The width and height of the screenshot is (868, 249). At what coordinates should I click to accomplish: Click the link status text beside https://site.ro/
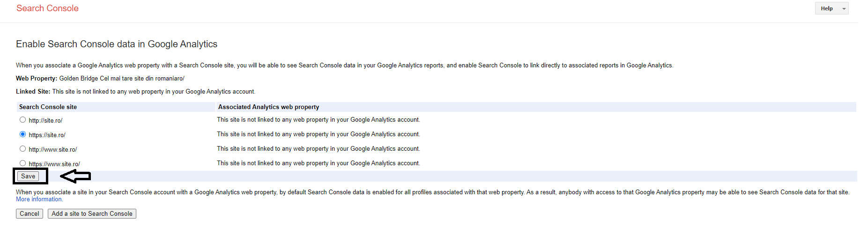click(319, 134)
